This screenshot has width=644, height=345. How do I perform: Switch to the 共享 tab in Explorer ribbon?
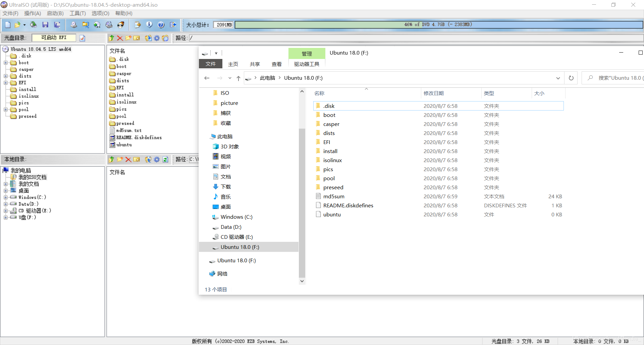pos(255,64)
